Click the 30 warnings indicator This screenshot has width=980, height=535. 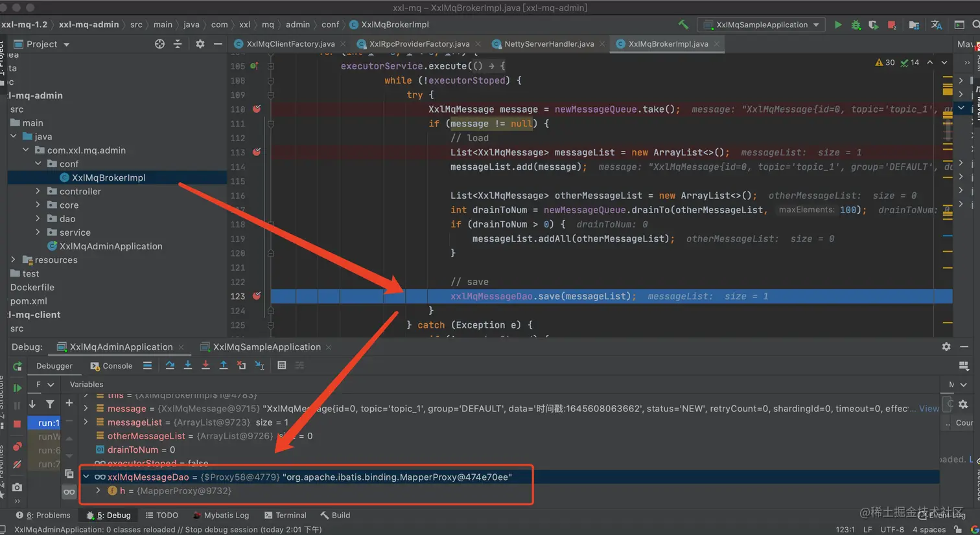click(x=885, y=62)
